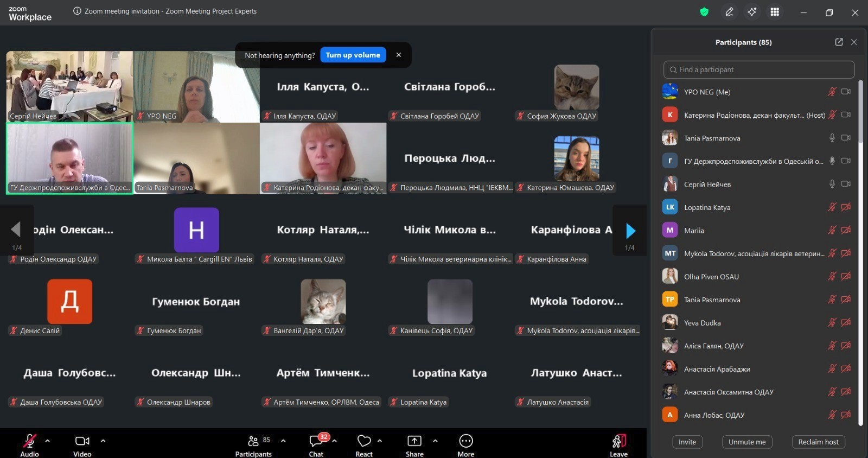Go to previous page of video gallery

tap(16, 230)
